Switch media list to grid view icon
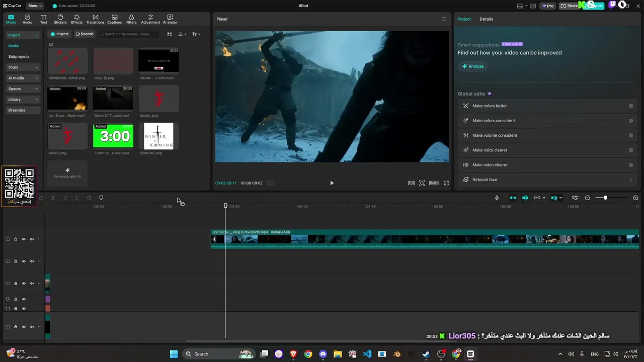Screen dimensions: 644x362 pos(170,34)
